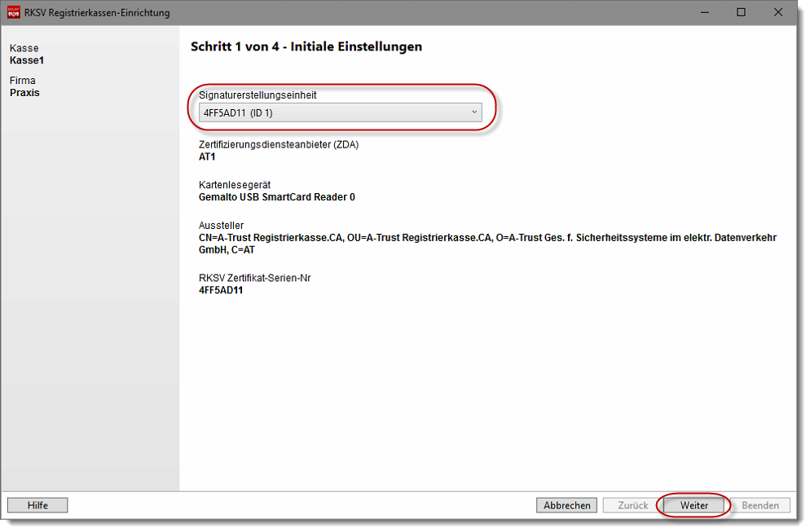Click the Kasse1 entry in left sidebar
Screen dimensions: 810x532
point(27,60)
